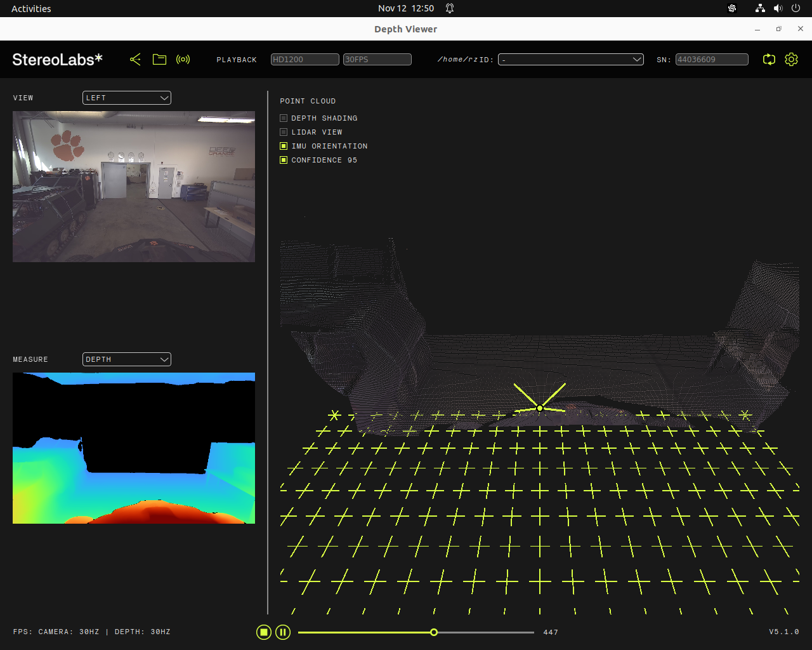The height and width of the screenshot is (650, 812).
Task: Expand the View dropdown showing LEFT
Action: 127,98
